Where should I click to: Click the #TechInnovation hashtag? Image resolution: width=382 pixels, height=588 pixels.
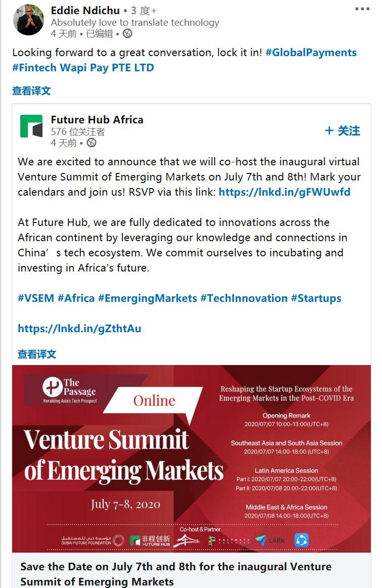pos(243,298)
